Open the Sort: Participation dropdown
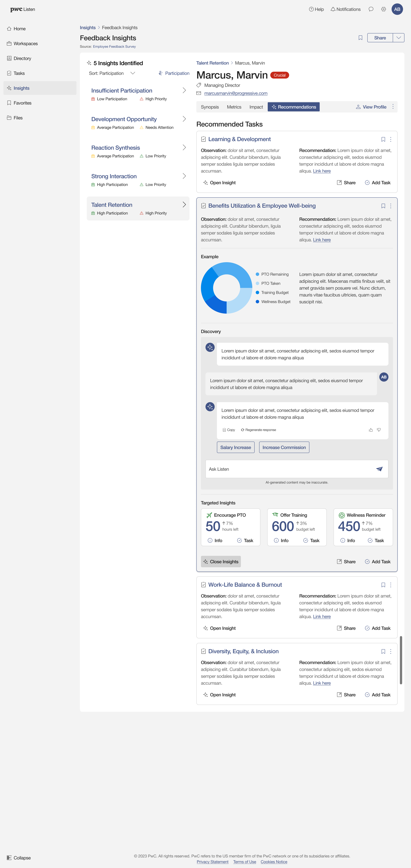411x868 pixels. tap(112, 73)
